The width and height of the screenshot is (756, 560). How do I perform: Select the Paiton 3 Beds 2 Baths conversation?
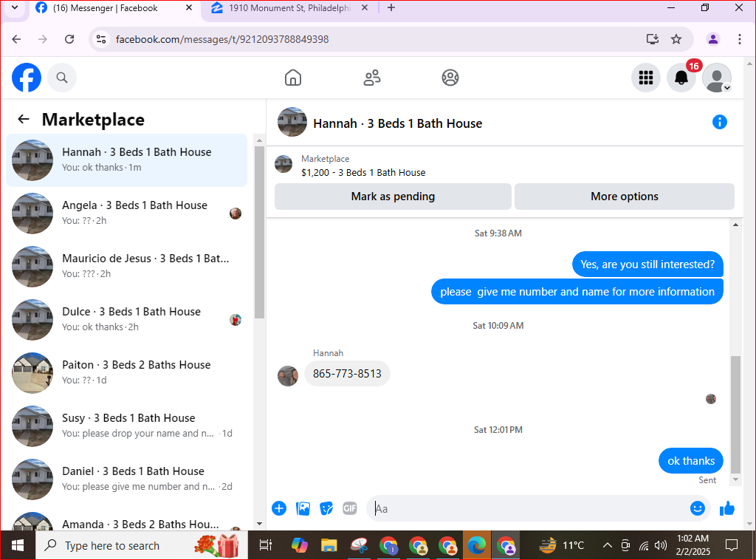click(127, 372)
